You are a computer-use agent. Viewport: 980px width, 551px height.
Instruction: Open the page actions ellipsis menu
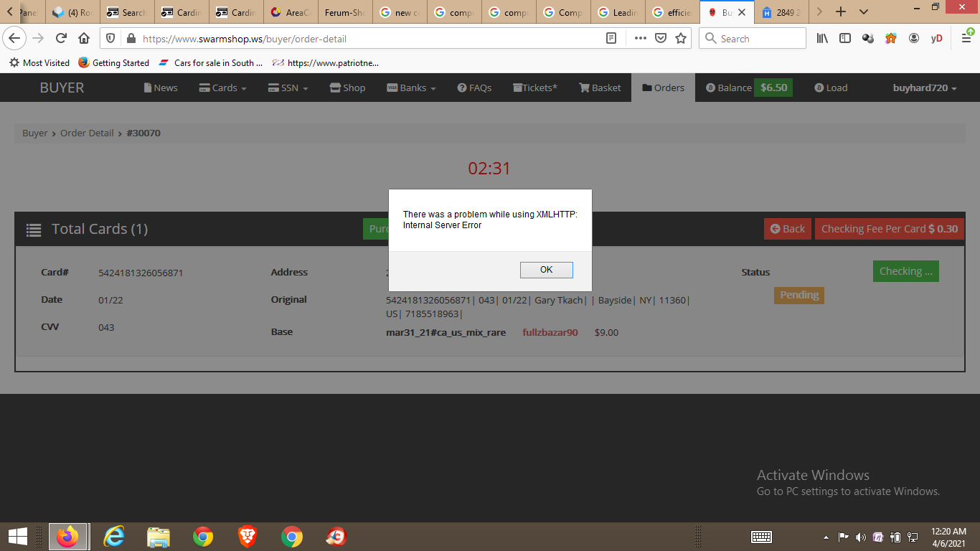click(640, 39)
